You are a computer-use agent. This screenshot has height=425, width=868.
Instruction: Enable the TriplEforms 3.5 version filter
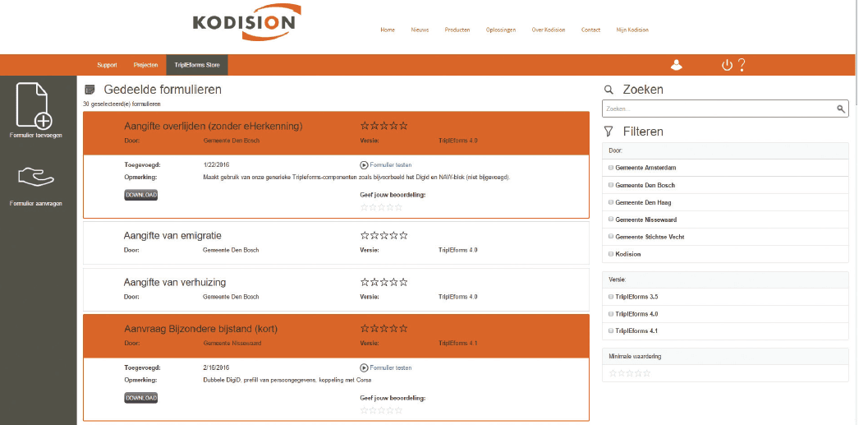click(611, 297)
